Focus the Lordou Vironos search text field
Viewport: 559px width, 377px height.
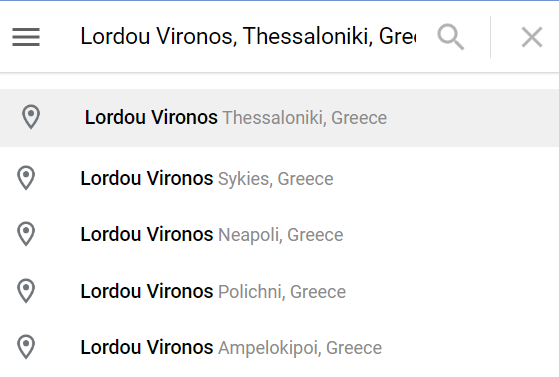click(248, 36)
